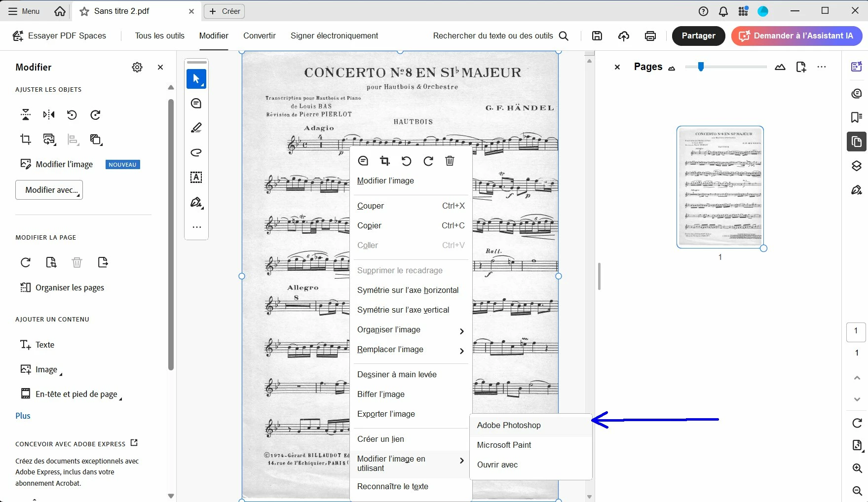This screenshot has width=868, height=502.
Task: Rotate object clockwise in left panel
Action: 95,115
